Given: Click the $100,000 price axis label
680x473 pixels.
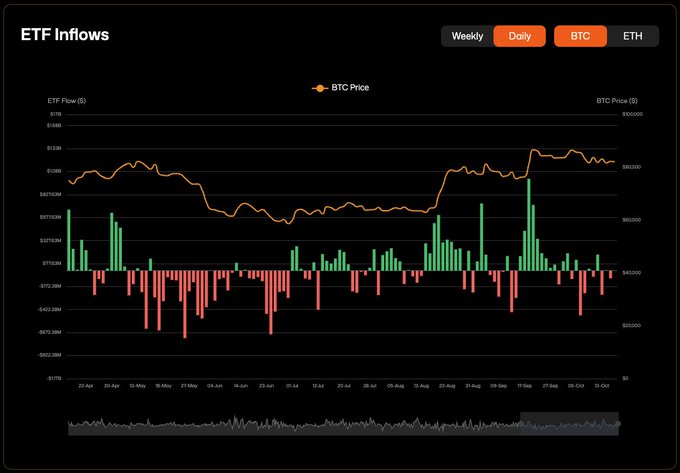Looking at the screenshot, I should (x=632, y=114).
